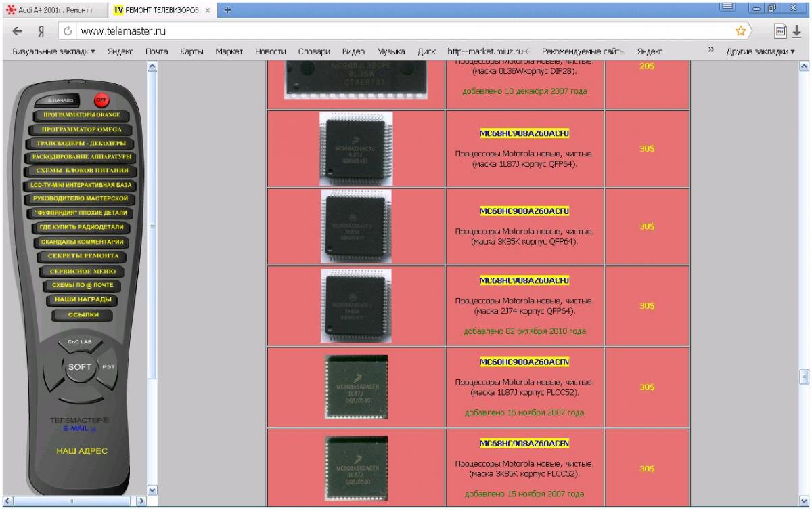Open the Маркет bookmark
The width and height of the screenshot is (812, 510).
click(229, 51)
